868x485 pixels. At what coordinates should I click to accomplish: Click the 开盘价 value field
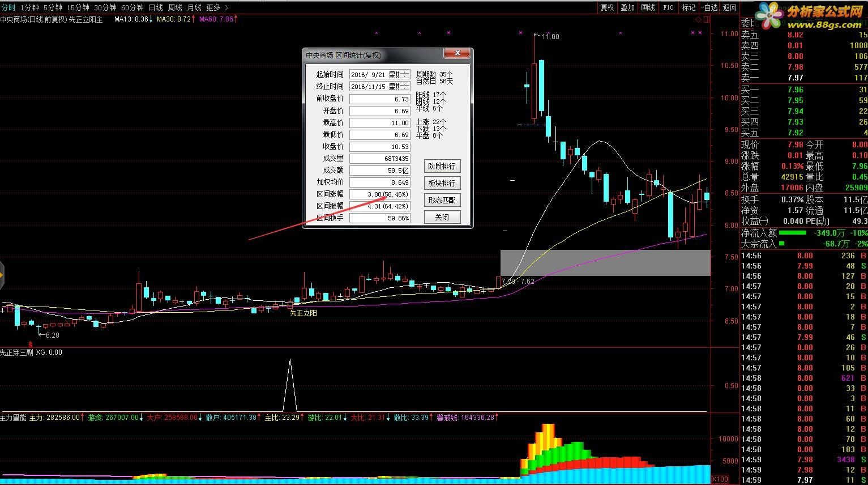click(x=379, y=110)
